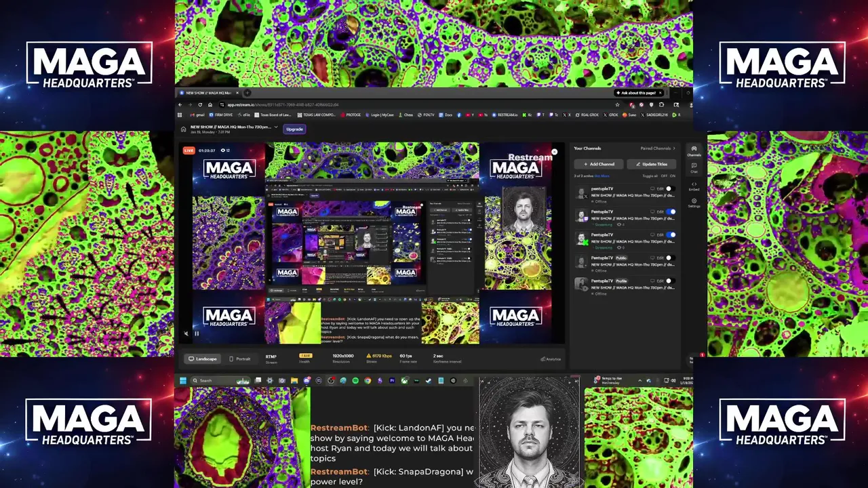The height and width of the screenshot is (488, 868).
Task: Open the Analytics link below the preview
Action: [551, 359]
